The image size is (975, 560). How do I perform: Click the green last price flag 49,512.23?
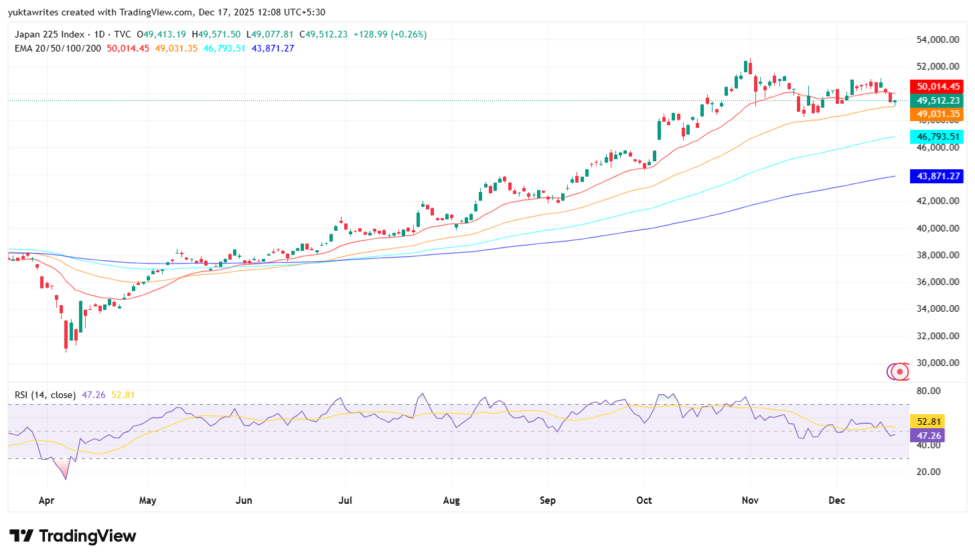coord(937,100)
